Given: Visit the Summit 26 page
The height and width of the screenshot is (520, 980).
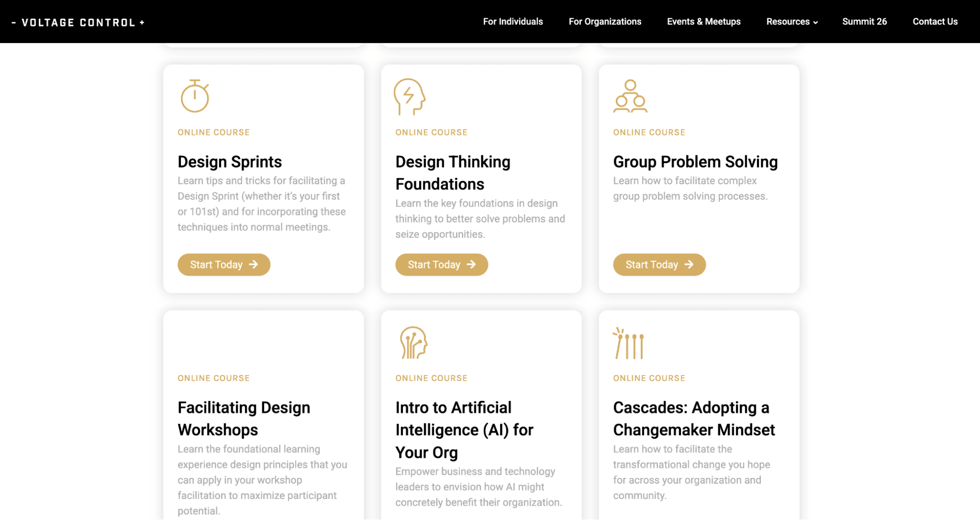Looking at the screenshot, I should click(864, 22).
